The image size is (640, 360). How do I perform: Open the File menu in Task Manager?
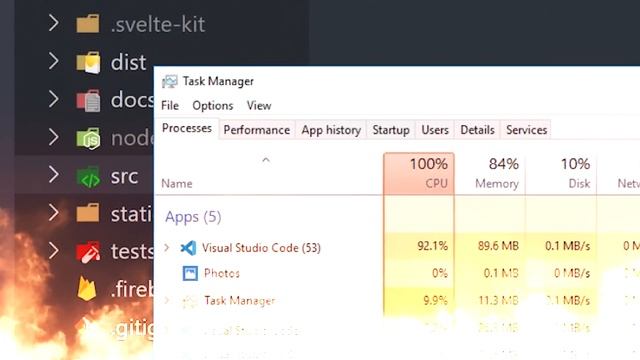[170, 106]
